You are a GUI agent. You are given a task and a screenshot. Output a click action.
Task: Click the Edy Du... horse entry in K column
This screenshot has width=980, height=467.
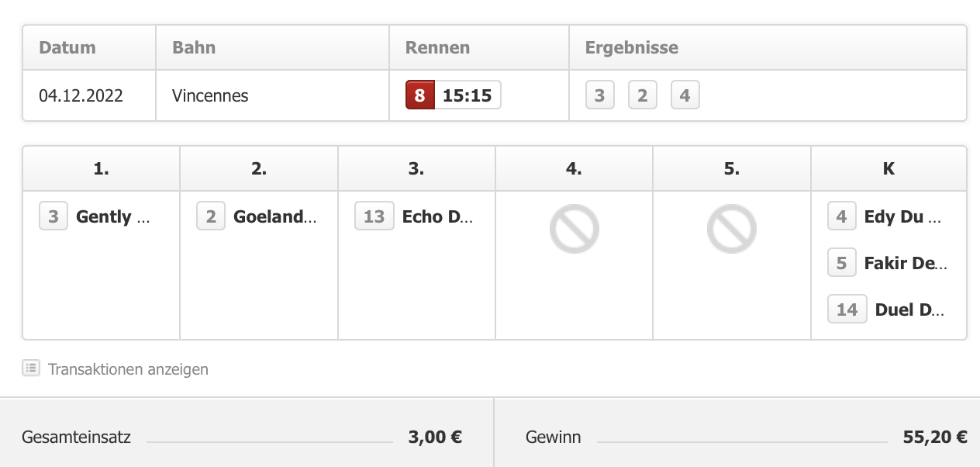(x=902, y=217)
